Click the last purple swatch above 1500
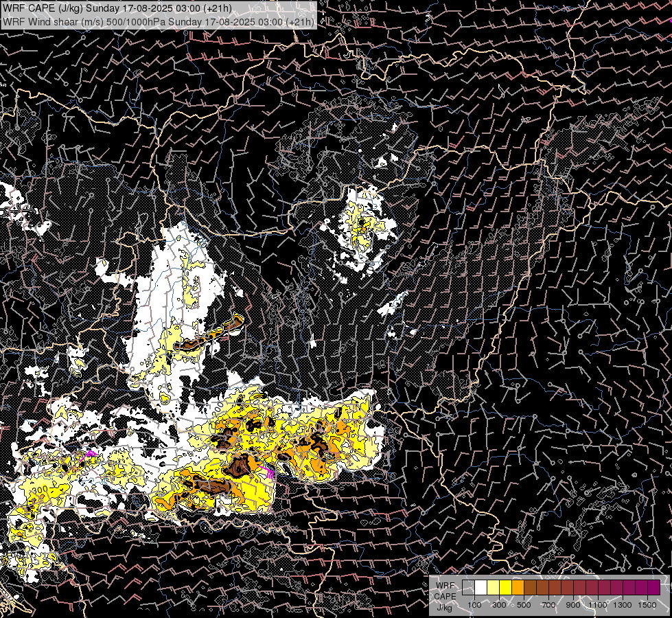 654,587
